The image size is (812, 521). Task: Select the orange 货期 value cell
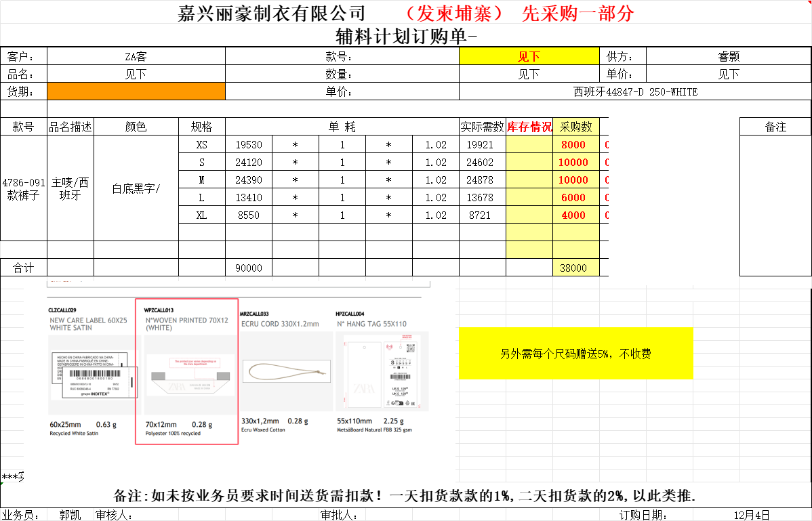tap(136, 91)
